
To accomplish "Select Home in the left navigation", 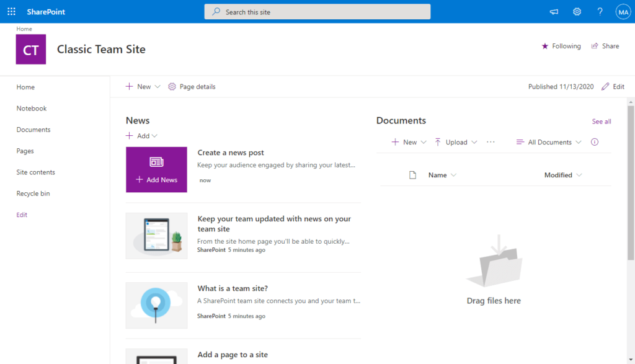I will coord(25,87).
